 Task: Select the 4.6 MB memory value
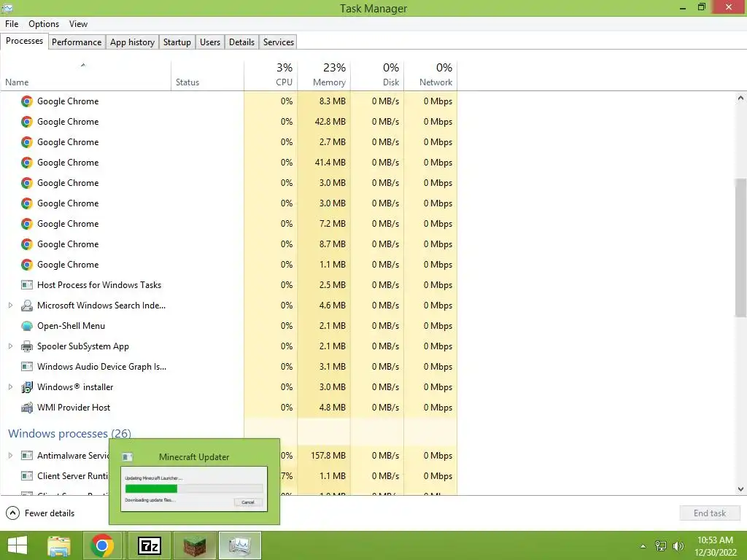coord(333,306)
